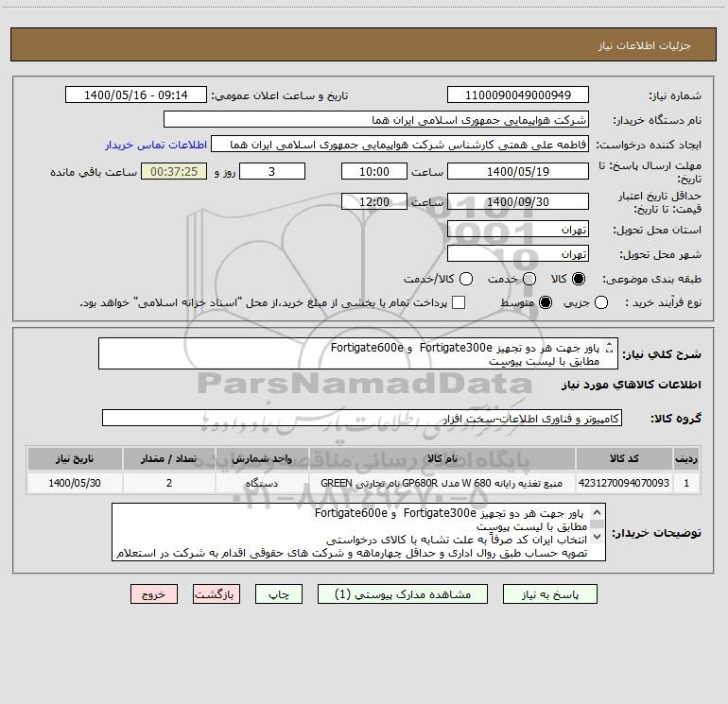Click the بازگشت back button
Viewport: 728px width, 704px height.
point(217,594)
